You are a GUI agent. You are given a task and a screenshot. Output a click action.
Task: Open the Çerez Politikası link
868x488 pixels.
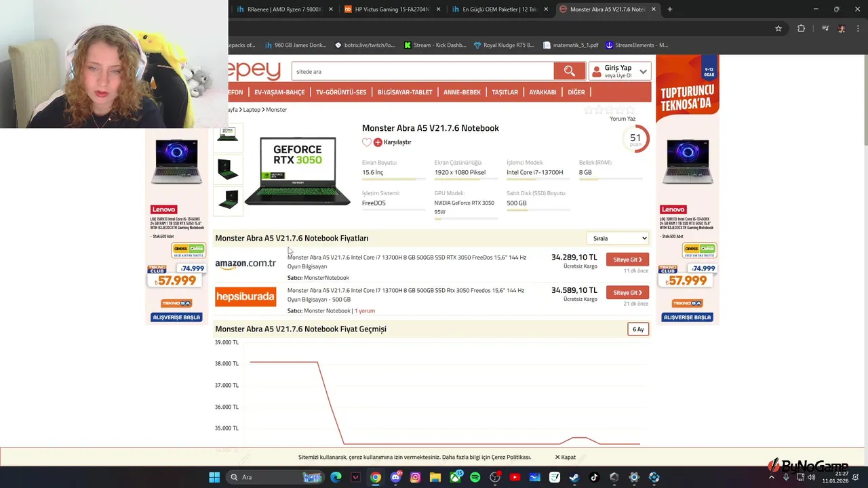tap(511, 457)
